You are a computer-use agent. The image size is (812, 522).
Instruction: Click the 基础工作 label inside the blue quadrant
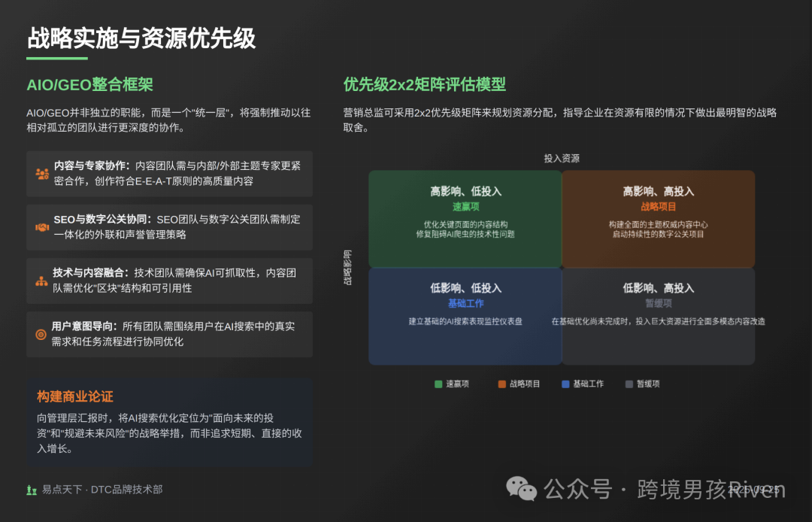point(465,303)
